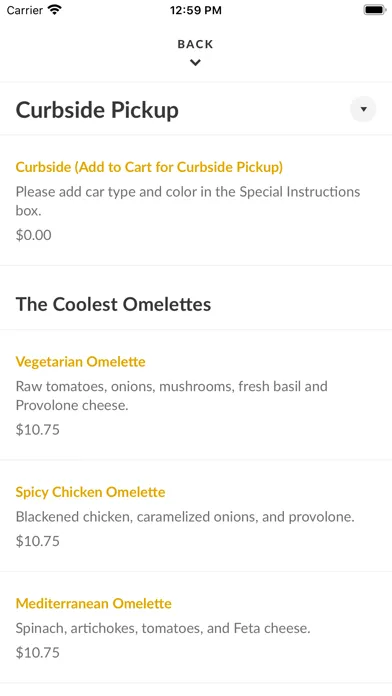Open the Mediterranean Omelette item
The height and width of the screenshot is (696, 392).
93,603
